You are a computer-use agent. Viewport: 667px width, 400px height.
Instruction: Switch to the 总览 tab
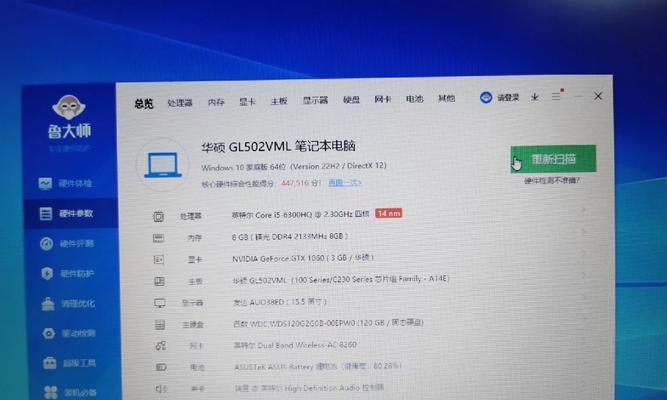point(144,103)
